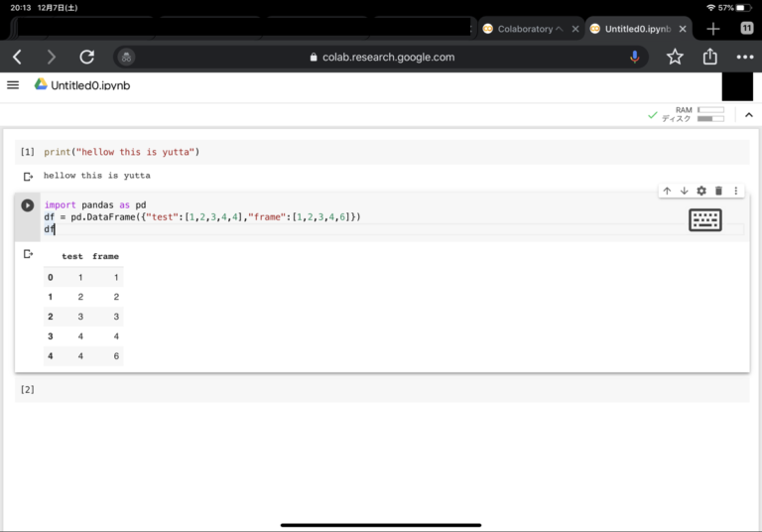Viewport: 762px width, 532px height.
Task: Delete the cell with trash icon
Action: coord(718,191)
